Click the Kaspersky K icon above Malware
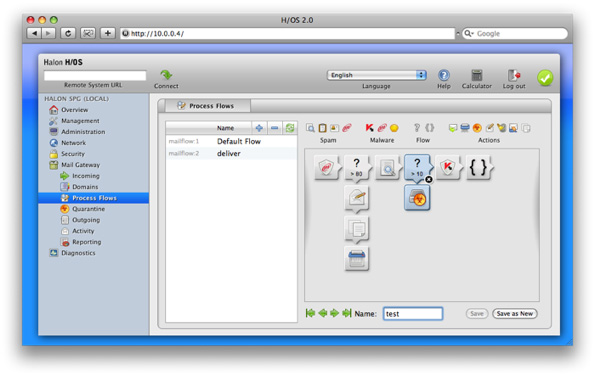Image resolution: width=595 pixels, height=376 pixels. pos(369,128)
